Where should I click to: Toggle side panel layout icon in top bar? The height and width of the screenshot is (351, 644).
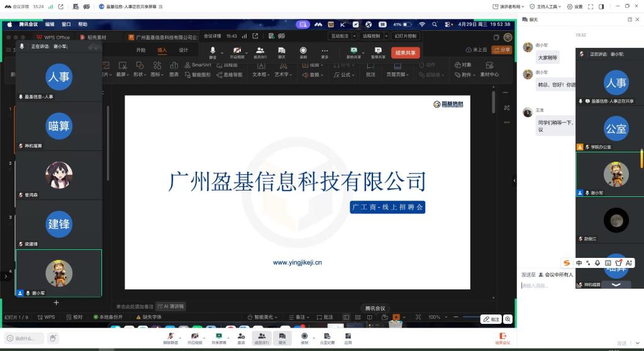point(601,6)
